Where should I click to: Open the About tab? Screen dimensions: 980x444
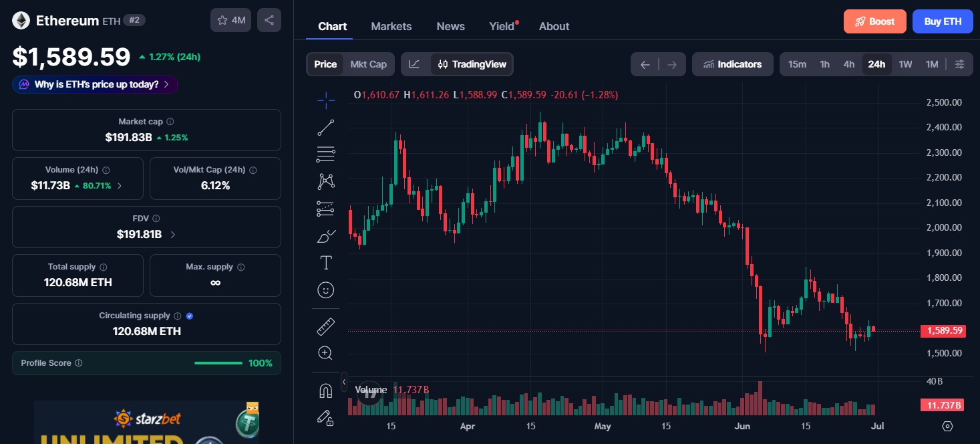click(x=554, y=26)
